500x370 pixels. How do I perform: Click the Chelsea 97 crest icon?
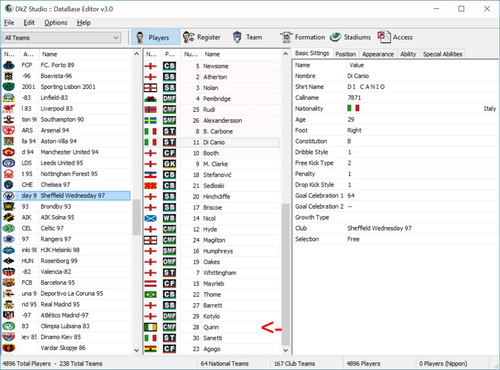coord(9,185)
